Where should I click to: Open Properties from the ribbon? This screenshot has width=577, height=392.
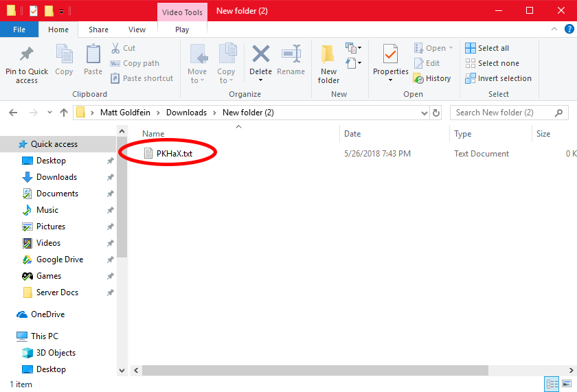[390, 55]
